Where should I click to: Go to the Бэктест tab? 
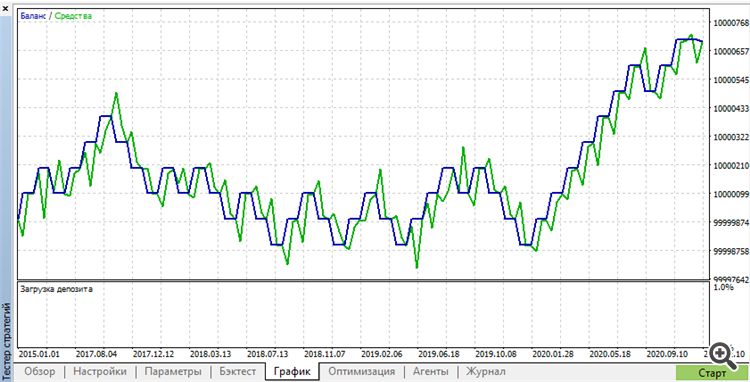238,371
